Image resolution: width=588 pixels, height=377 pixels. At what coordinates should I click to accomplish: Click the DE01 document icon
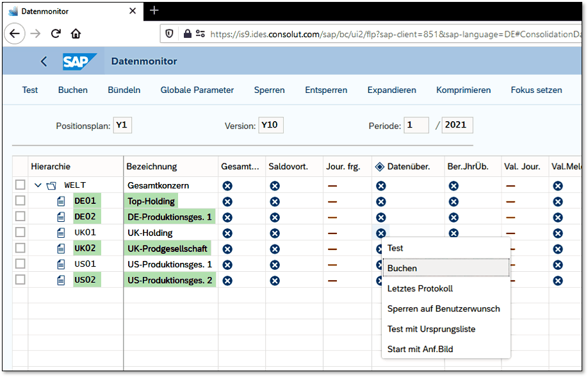point(61,201)
